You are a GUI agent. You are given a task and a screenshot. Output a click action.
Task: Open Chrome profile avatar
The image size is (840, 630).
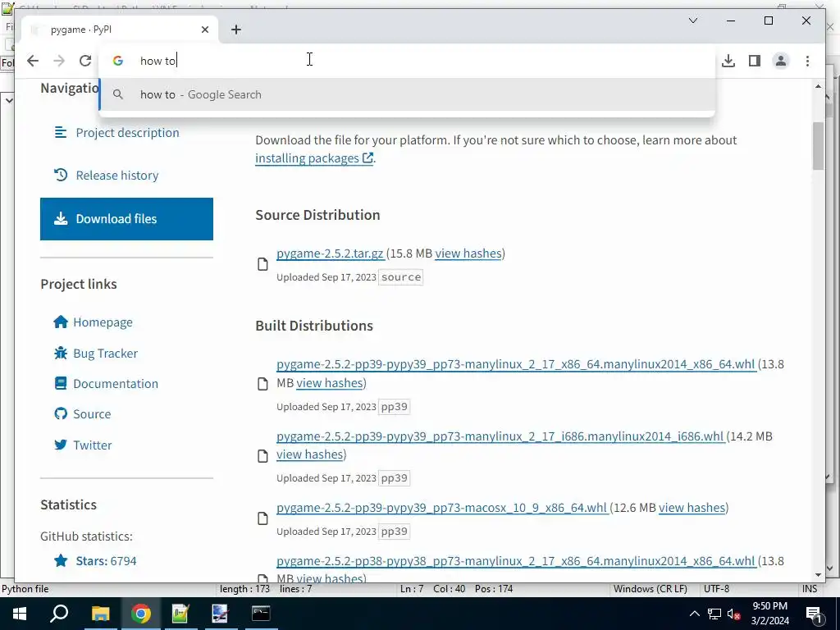(x=781, y=61)
